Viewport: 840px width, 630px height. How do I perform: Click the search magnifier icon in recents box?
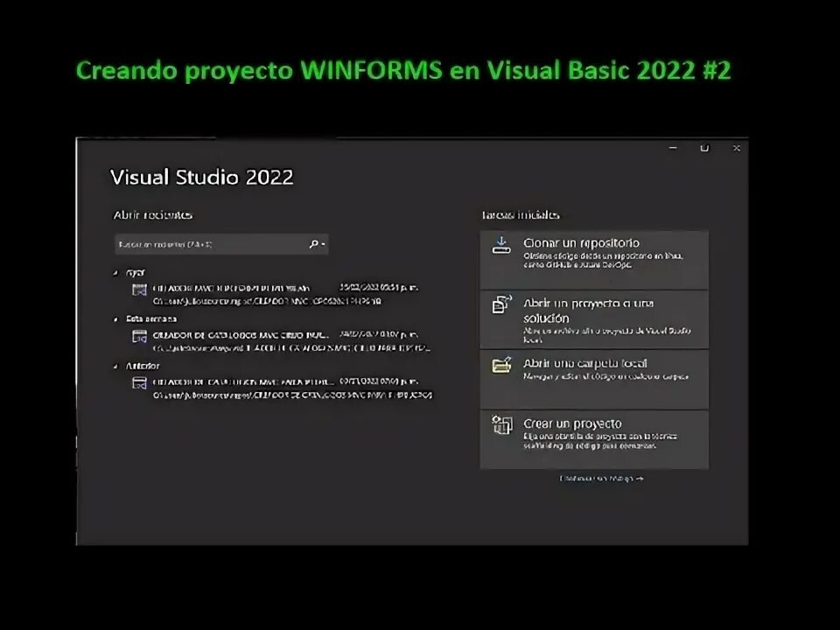pos(313,244)
